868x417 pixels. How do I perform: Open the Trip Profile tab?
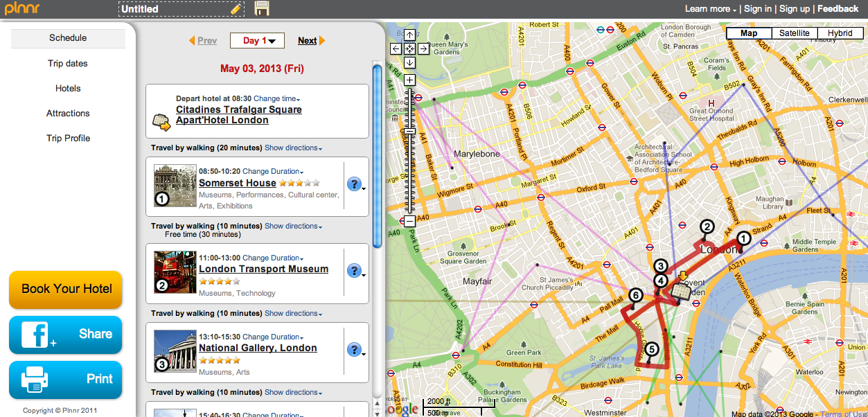pos(68,138)
